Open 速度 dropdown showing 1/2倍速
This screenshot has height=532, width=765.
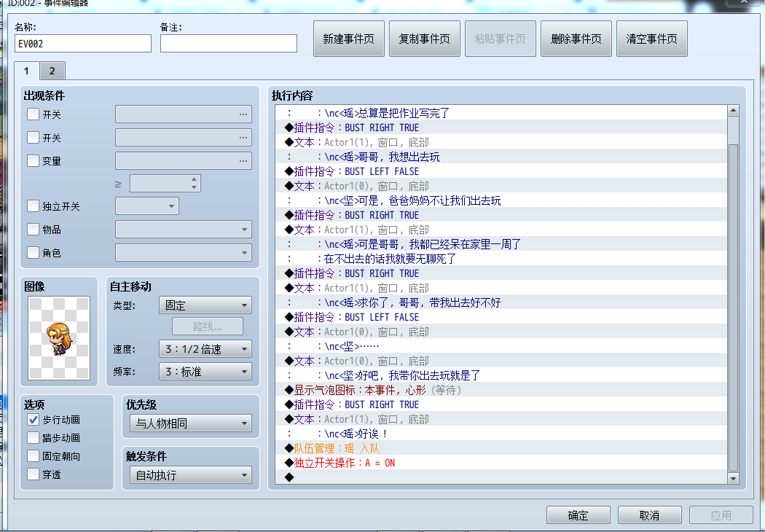click(x=205, y=349)
